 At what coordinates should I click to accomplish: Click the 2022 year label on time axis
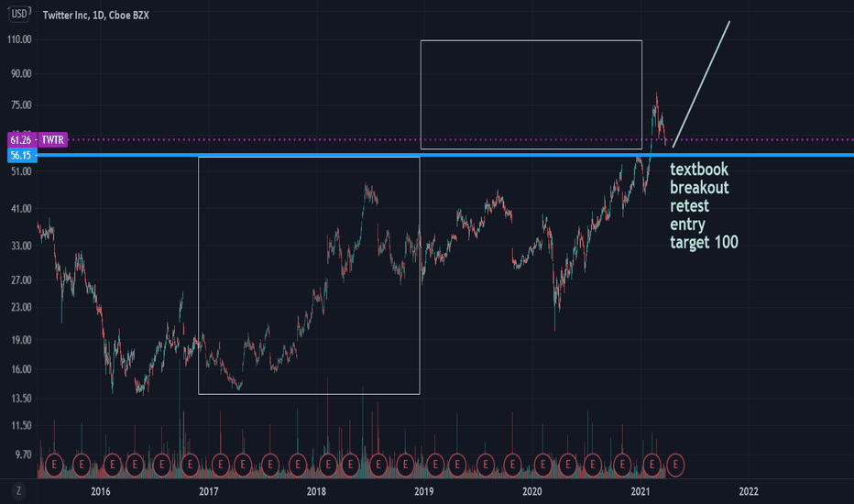point(749,491)
